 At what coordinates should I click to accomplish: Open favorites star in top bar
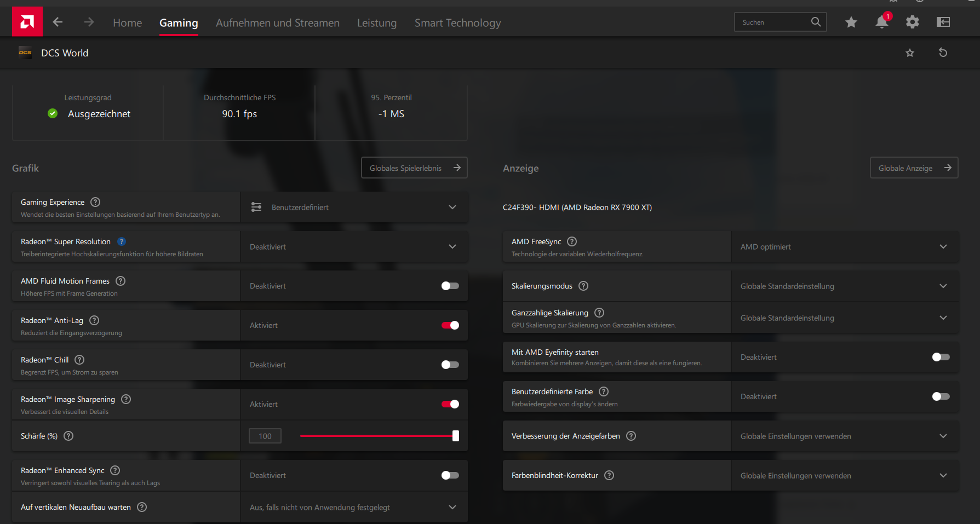851,22
